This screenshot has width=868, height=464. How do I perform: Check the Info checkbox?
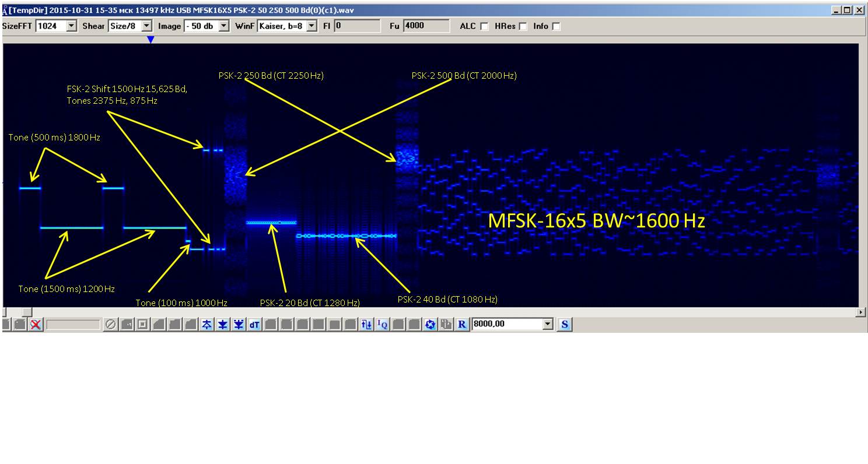[556, 26]
